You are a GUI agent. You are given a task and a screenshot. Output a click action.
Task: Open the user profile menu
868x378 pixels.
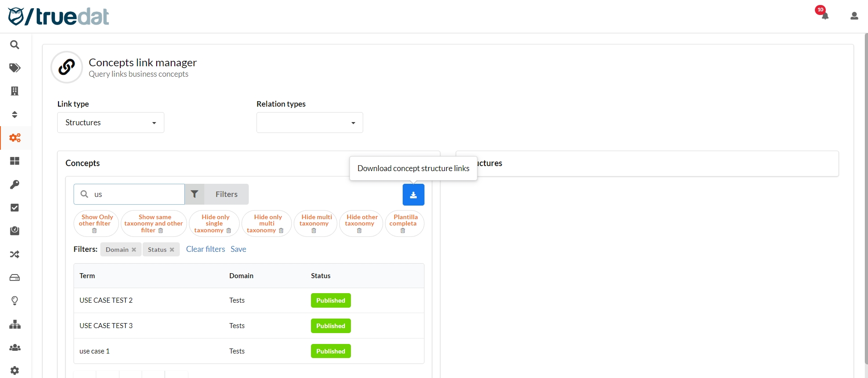[x=854, y=16]
